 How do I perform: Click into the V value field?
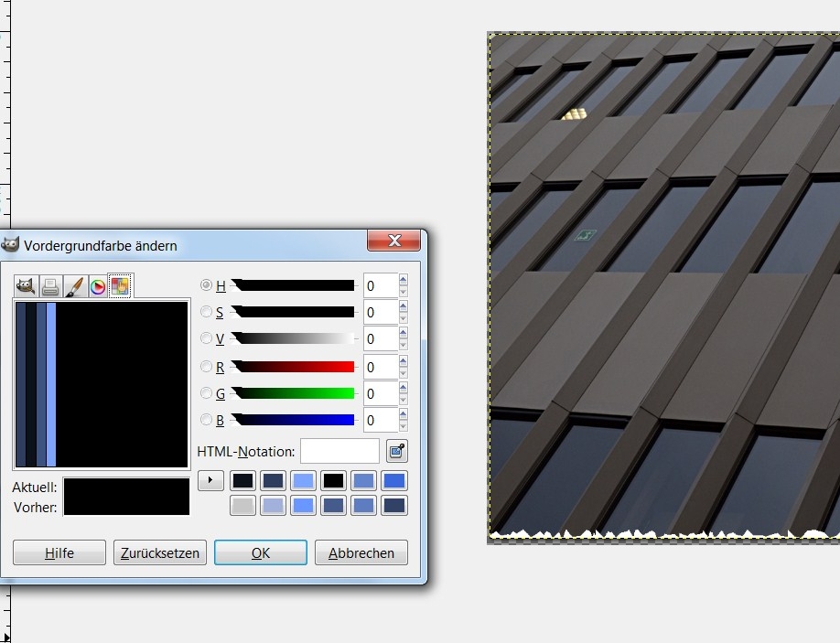click(381, 339)
